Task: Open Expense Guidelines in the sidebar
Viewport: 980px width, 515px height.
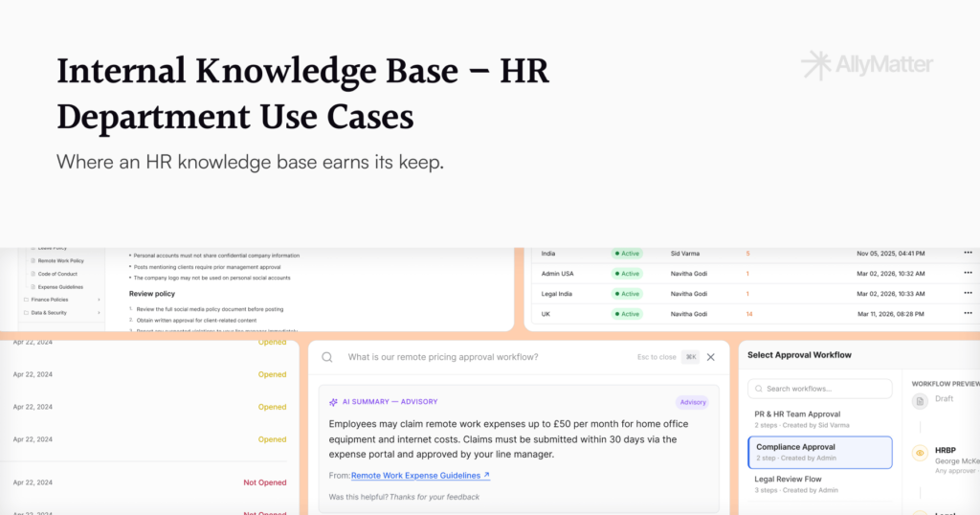Action: (x=60, y=287)
